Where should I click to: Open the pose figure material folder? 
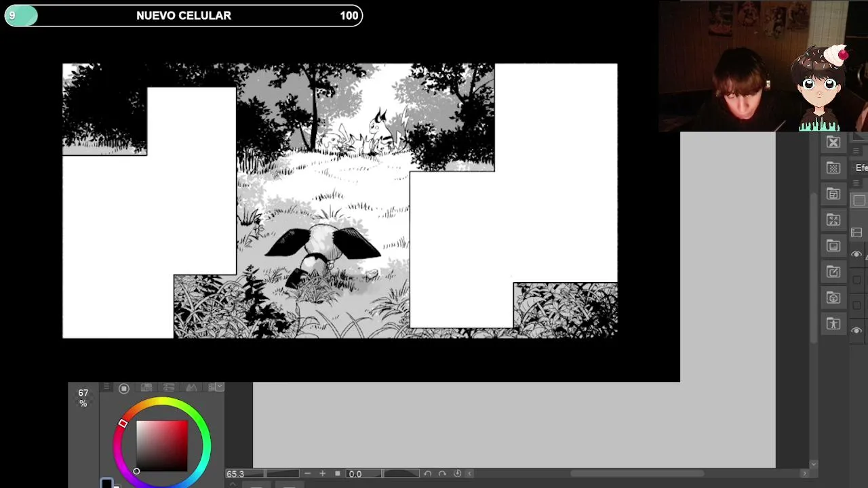tap(833, 323)
